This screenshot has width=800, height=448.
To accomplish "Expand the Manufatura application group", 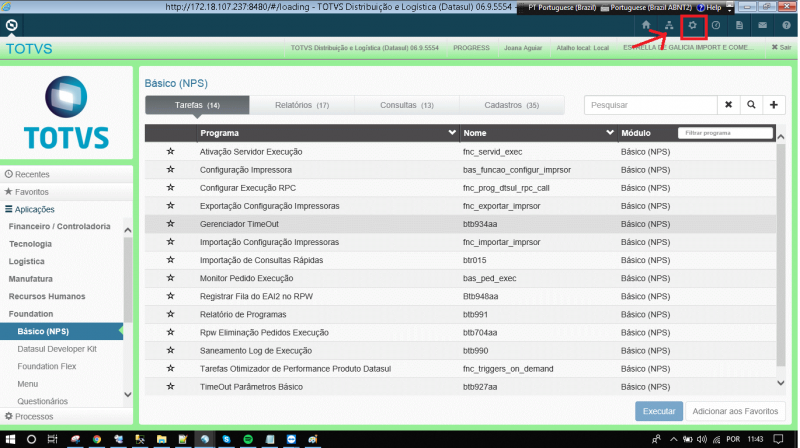I will pos(31,279).
